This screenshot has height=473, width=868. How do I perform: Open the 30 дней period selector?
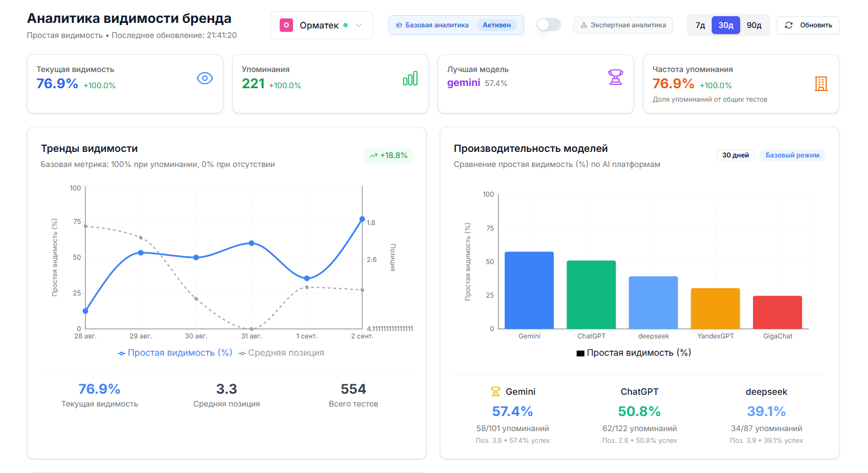click(x=735, y=155)
